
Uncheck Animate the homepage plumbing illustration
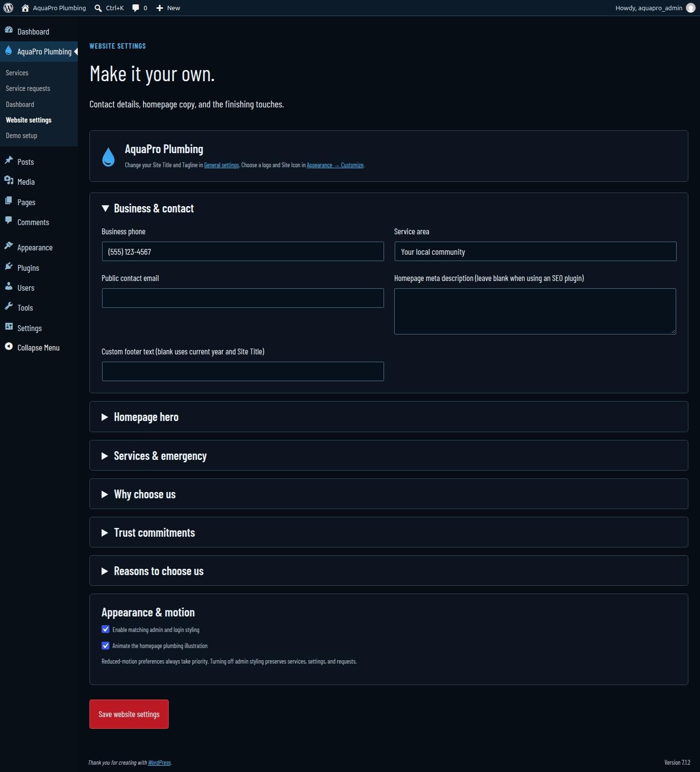click(x=105, y=646)
